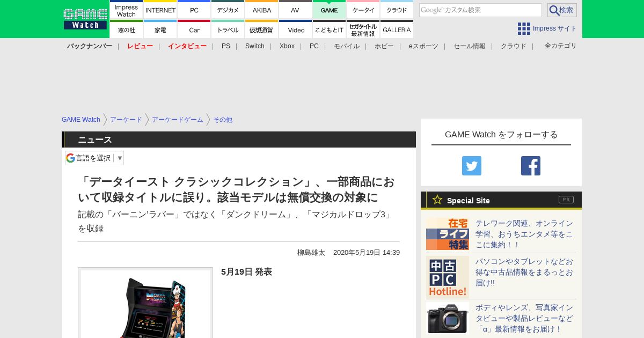
Task: Switch to the デジカメ Watch tab
Action: (x=228, y=10)
